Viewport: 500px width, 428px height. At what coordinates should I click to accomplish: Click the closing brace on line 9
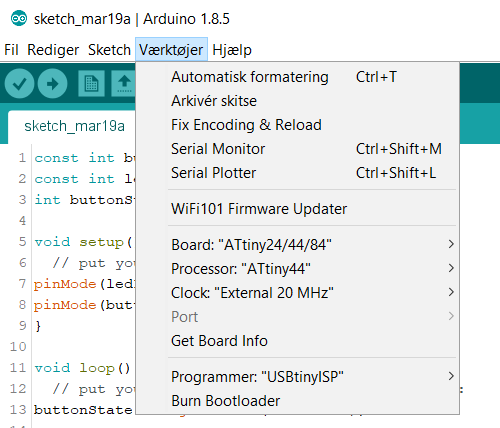[x=38, y=326]
